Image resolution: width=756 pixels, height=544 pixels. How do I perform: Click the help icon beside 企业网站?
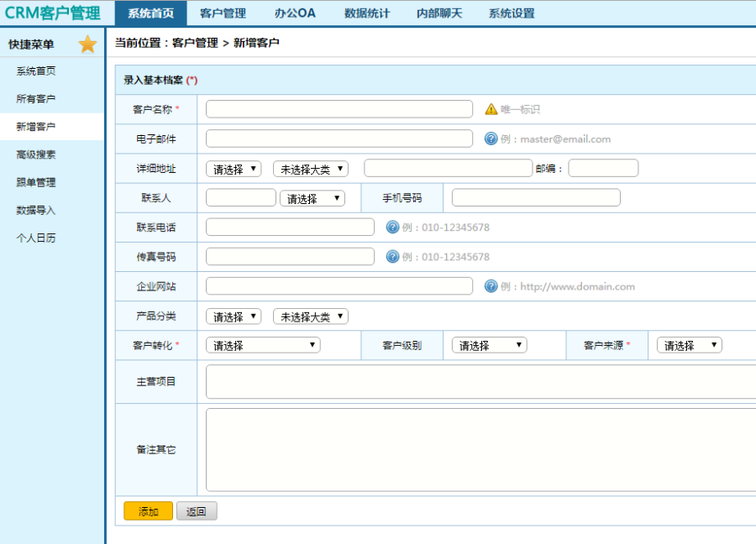coord(490,286)
